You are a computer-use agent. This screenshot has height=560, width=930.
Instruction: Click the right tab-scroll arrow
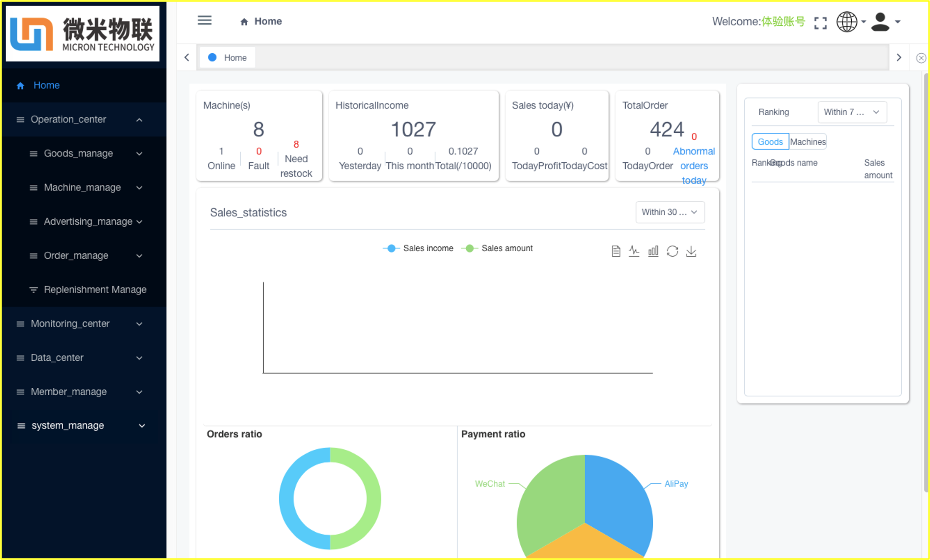(x=899, y=57)
